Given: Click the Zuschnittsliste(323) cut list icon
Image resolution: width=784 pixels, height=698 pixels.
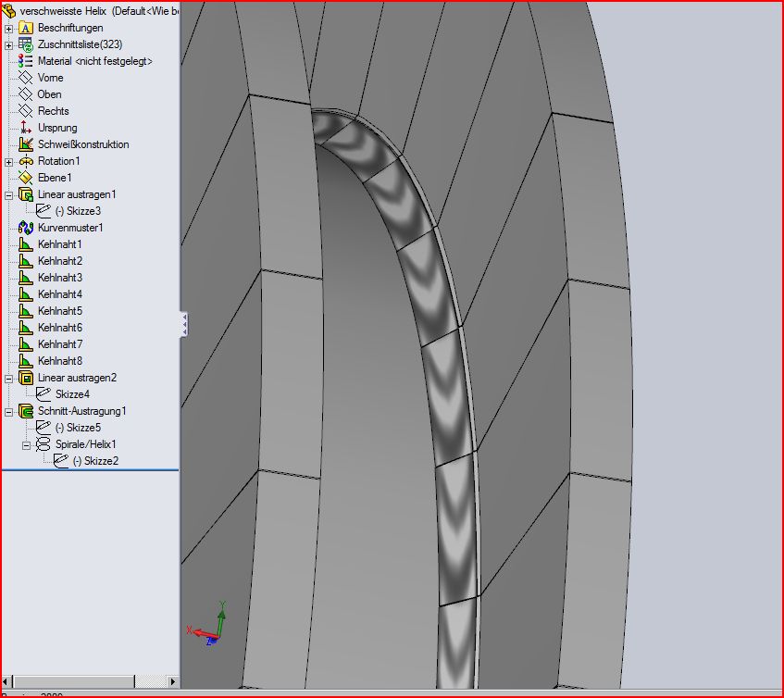Looking at the screenshot, I should 26,44.
